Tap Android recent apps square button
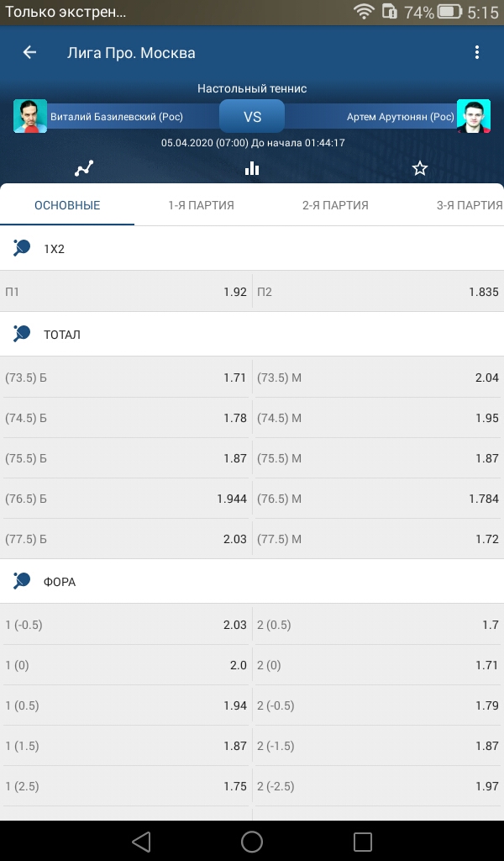 coord(363,841)
